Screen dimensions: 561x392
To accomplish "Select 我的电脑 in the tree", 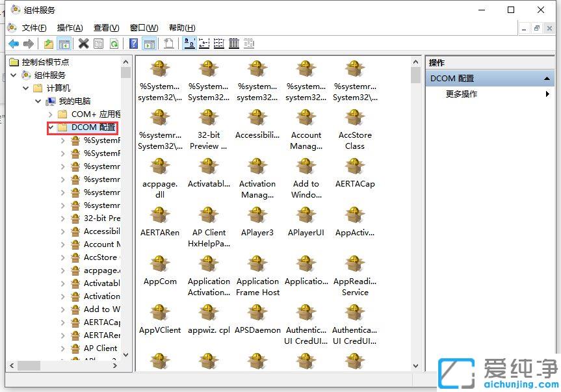I will coord(74,101).
